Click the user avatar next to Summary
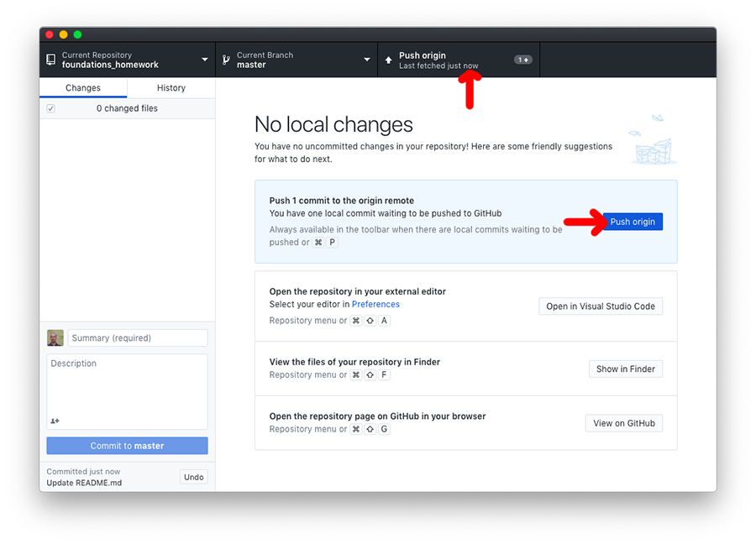Screen dimensions: 756x544 (x=55, y=337)
